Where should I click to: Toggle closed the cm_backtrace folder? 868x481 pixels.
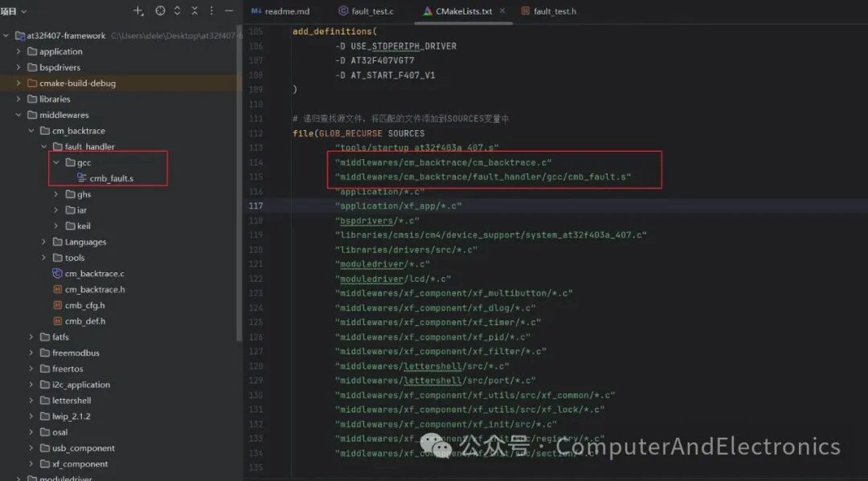coord(32,130)
